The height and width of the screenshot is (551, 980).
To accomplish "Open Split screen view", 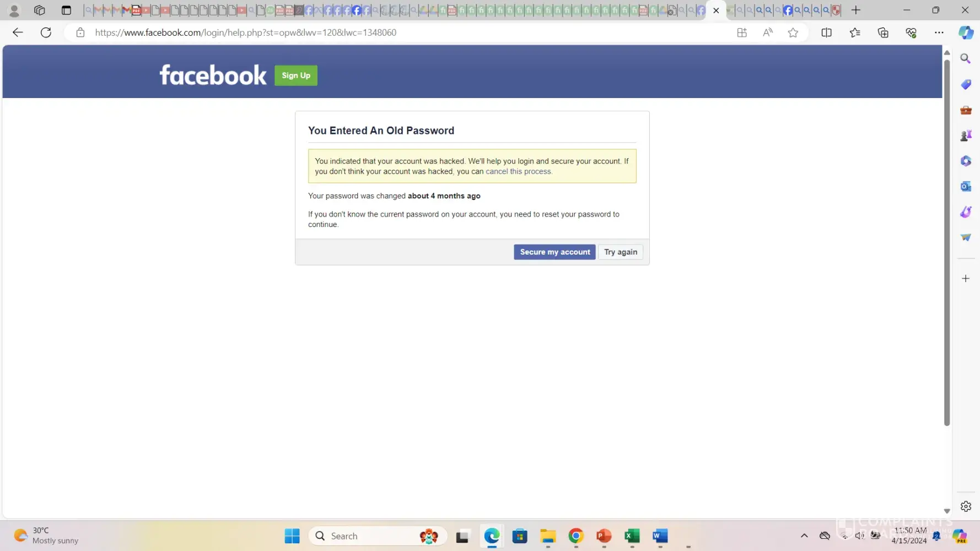I will point(826,33).
